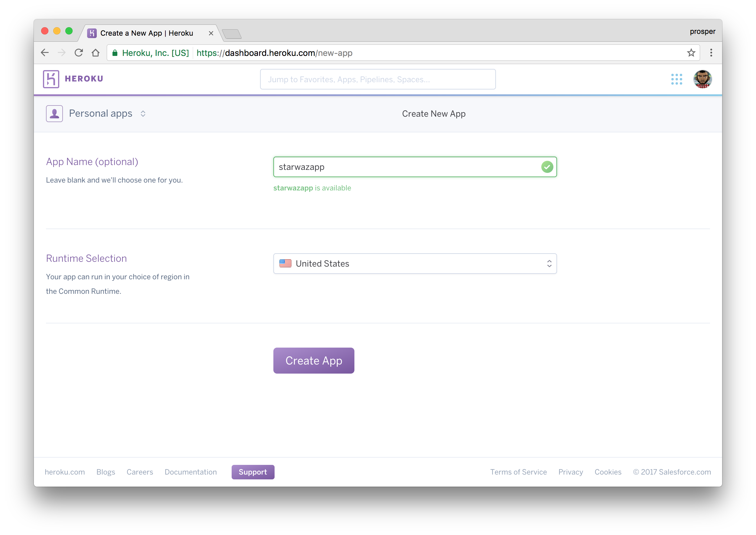Go to browser home page icon
Viewport: 756px width, 535px height.
coord(96,53)
